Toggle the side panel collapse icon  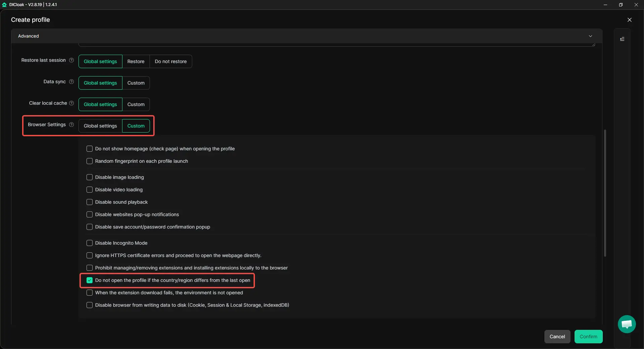622,39
